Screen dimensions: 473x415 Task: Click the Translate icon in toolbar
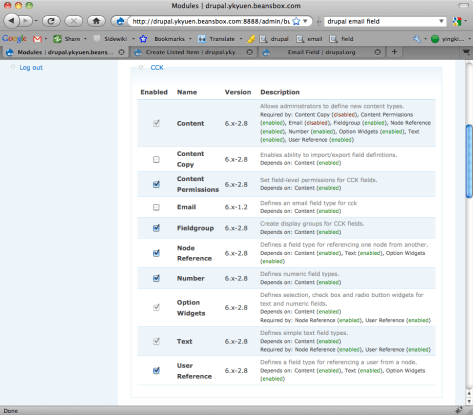[202, 39]
